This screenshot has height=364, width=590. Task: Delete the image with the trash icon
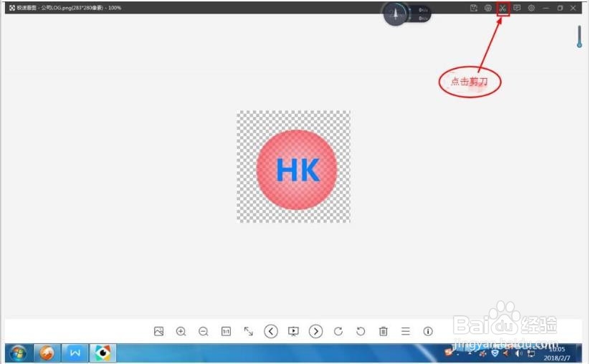pos(383,331)
